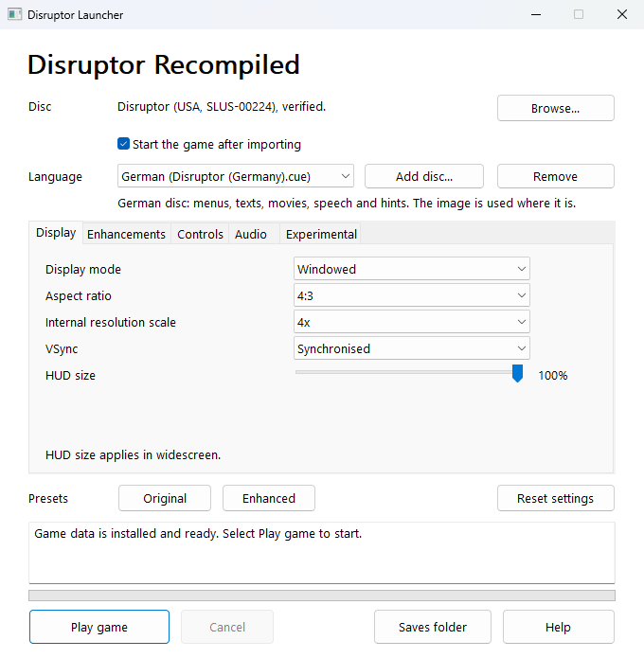
Task: Remove the selected language disc
Action: coord(555,176)
